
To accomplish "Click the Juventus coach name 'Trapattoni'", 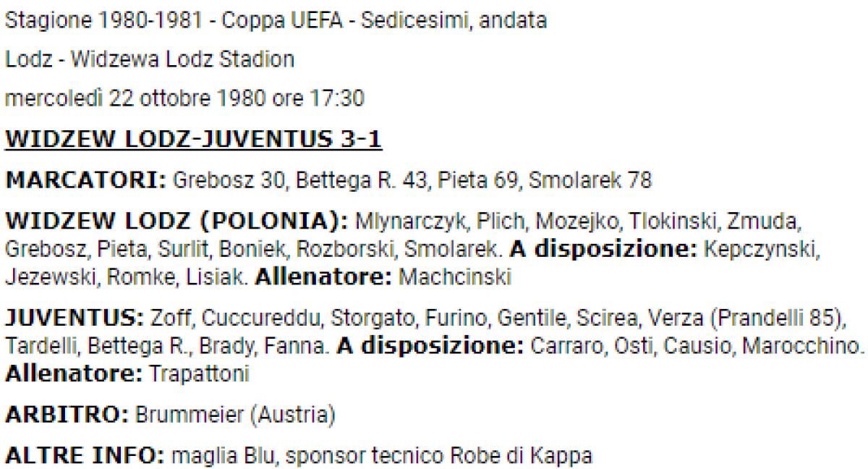I will (x=199, y=374).
